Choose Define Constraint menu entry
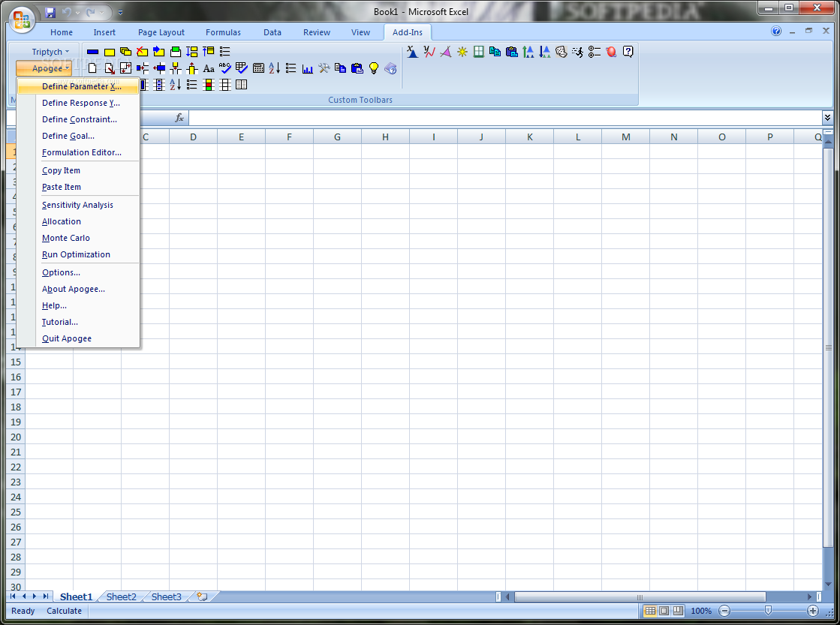This screenshot has width=840, height=625. pos(78,119)
